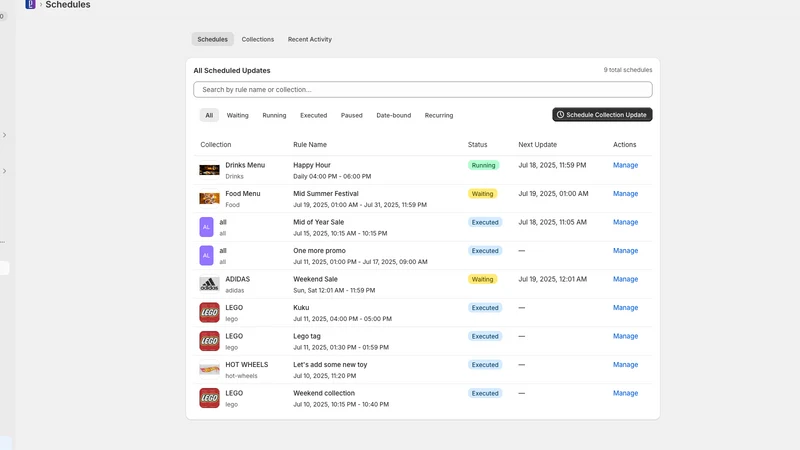800x450 pixels.
Task: Click the Jul 18, 2025, 11:59 PM next update
Action: click(552, 165)
